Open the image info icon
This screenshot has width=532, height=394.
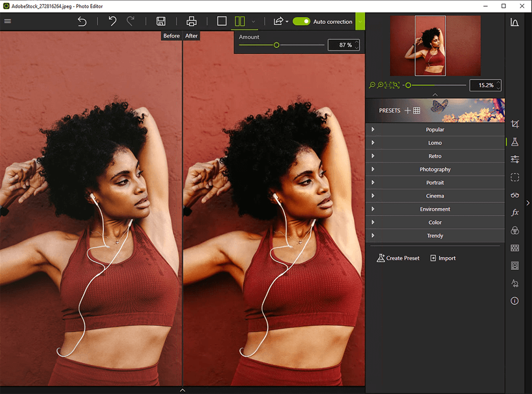(515, 301)
